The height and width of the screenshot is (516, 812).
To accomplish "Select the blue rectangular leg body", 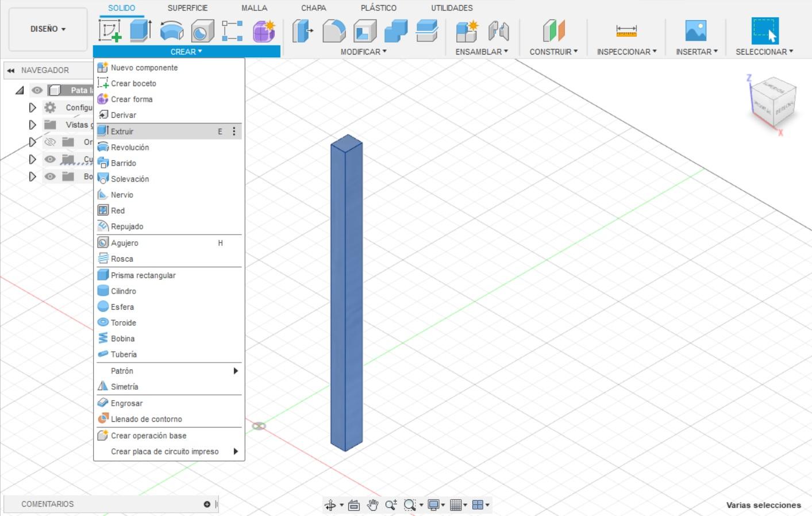I will [347, 293].
